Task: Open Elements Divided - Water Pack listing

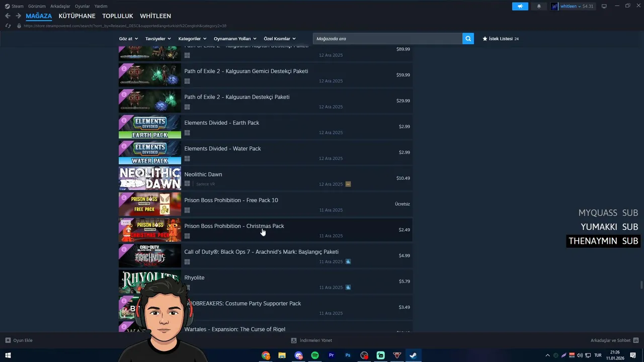Action: tap(266, 152)
